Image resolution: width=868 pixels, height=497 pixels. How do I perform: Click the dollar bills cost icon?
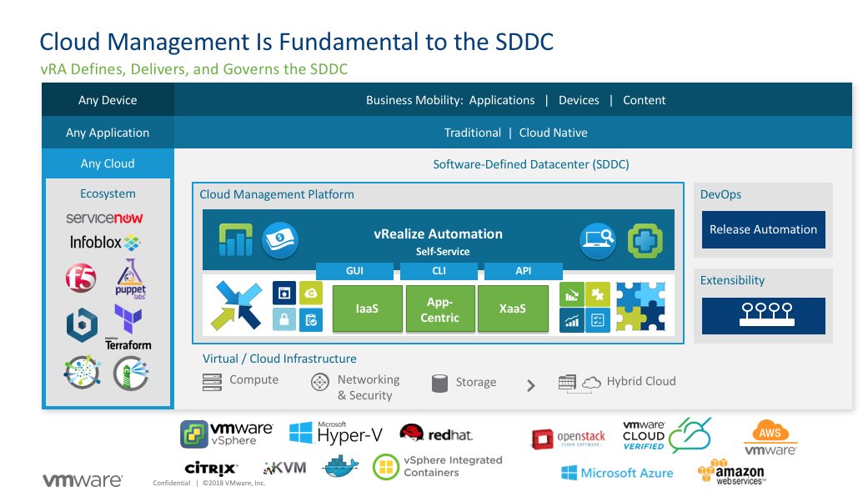coord(279,240)
